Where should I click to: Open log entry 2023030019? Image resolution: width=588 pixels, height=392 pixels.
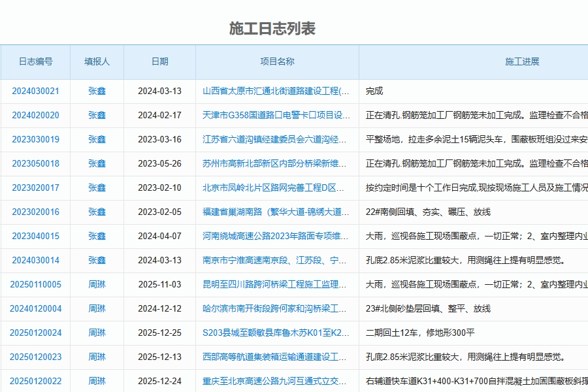(33, 139)
